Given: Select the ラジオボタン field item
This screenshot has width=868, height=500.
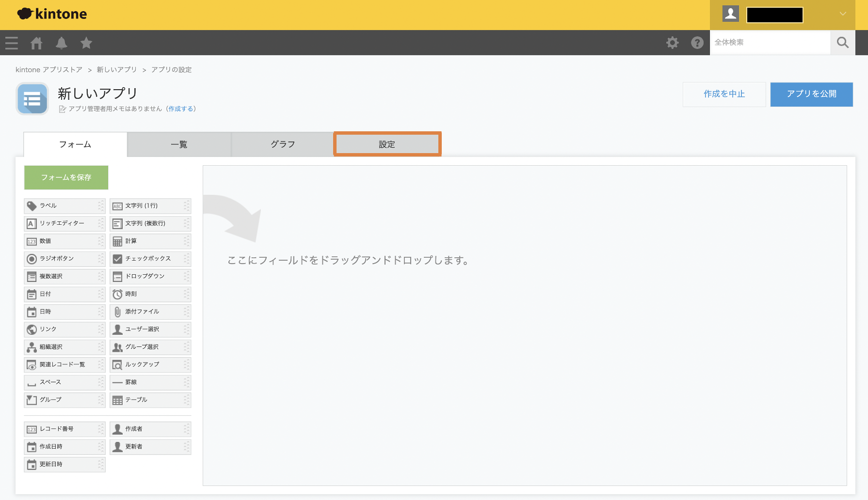Looking at the screenshot, I should click(64, 259).
